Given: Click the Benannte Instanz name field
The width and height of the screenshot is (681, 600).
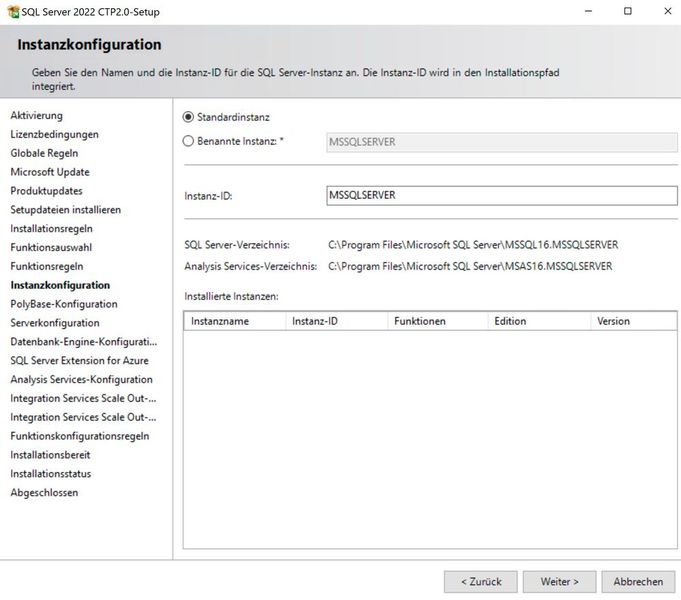Looking at the screenshot, I should tap(502, 142).
